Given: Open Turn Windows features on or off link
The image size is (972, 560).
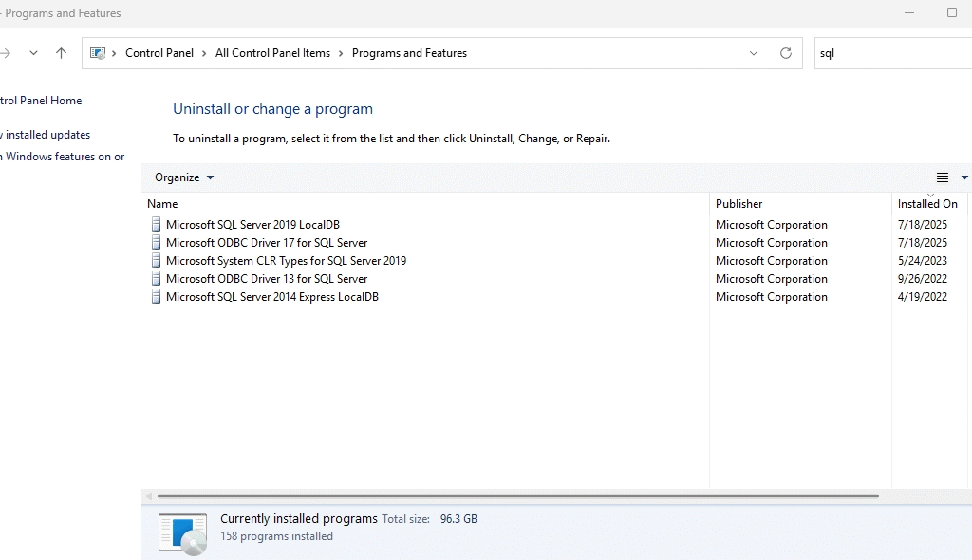Looking at the screenshot, I should (62, 157).
